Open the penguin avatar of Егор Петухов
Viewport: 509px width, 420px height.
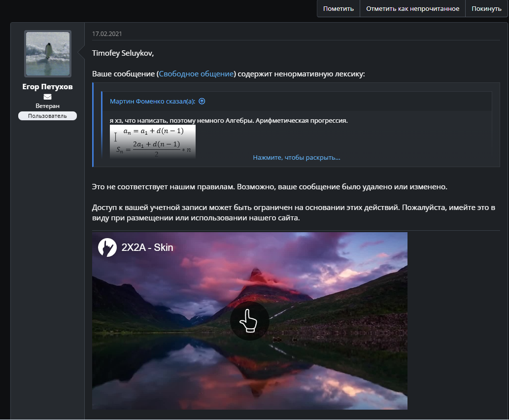coord(48,53)
